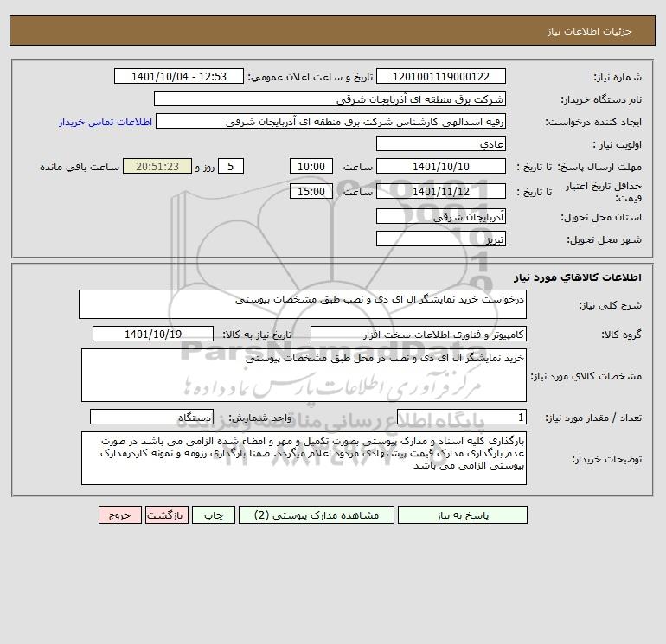
Task: Click the گروه کالا label
Action: point(621,335)
